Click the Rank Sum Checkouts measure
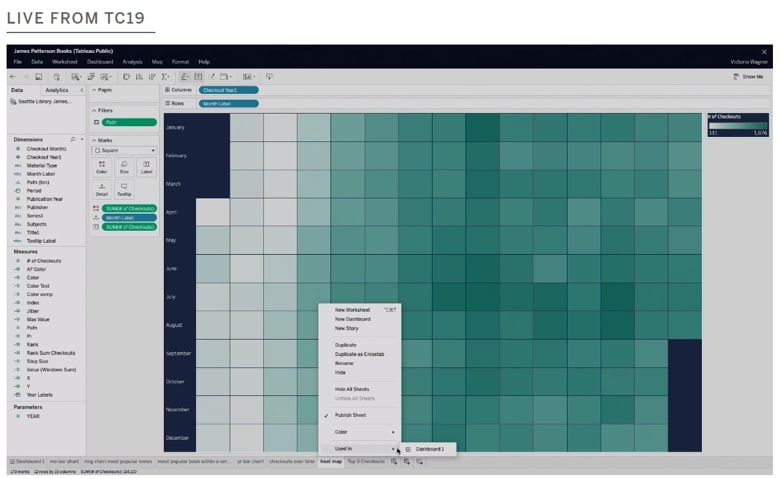This screenshot has height=479, width=781. [x=51, y=353]
